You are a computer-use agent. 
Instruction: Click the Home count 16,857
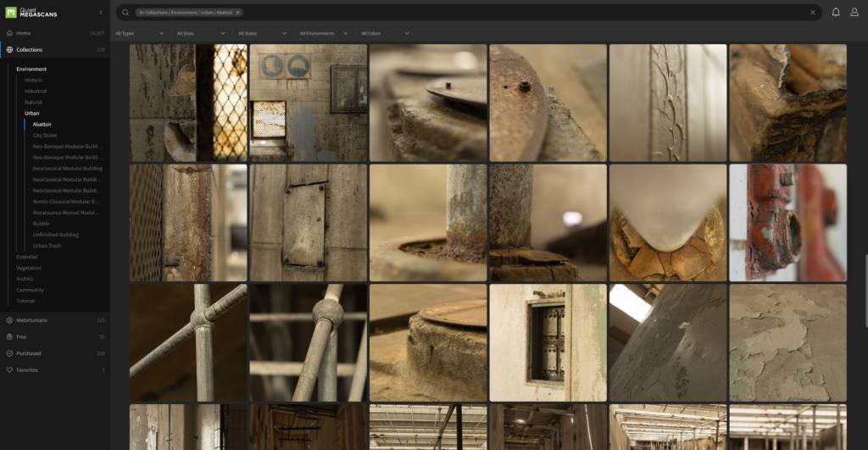pos(97,33)
